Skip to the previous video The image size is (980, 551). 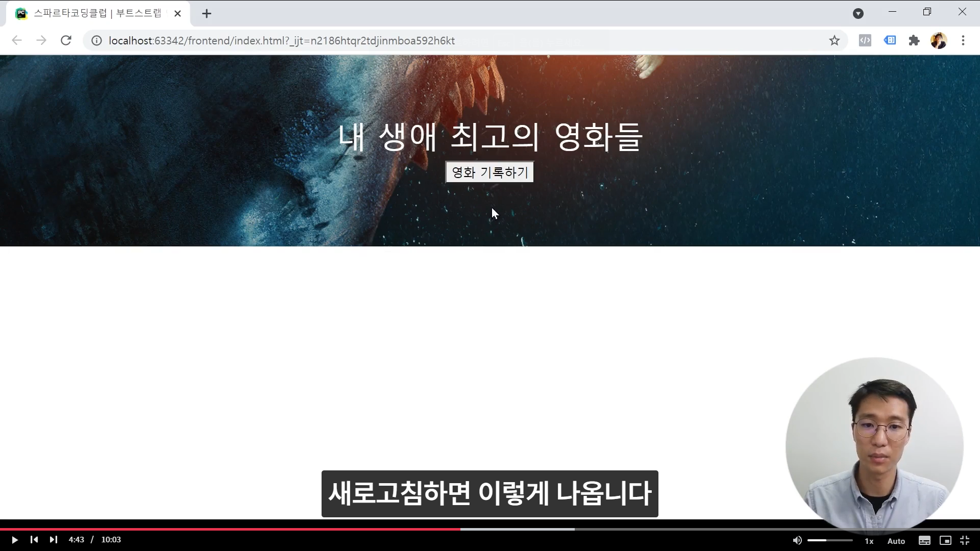pyautogui.click(x=34, y=540)
